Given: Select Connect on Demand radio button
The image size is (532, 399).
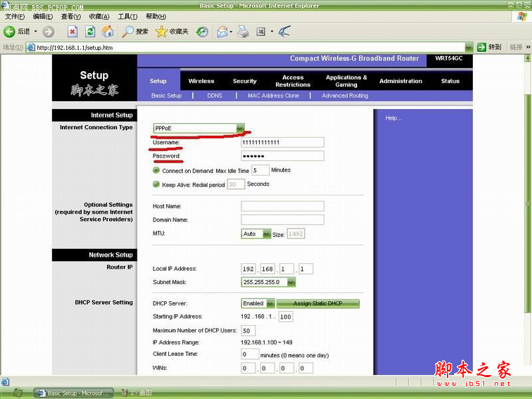Looking at the screenshot, I should pos(156,170).
